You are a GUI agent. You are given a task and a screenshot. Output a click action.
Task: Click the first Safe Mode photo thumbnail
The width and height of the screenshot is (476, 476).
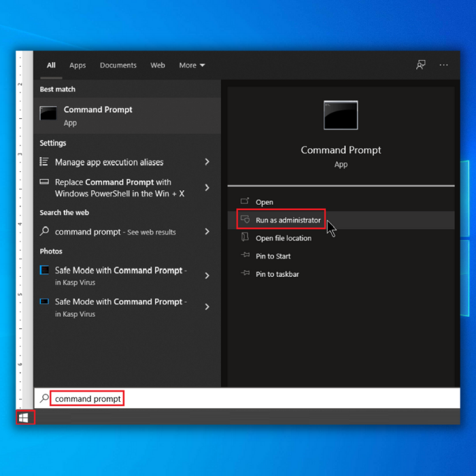[x=44, y=270]
